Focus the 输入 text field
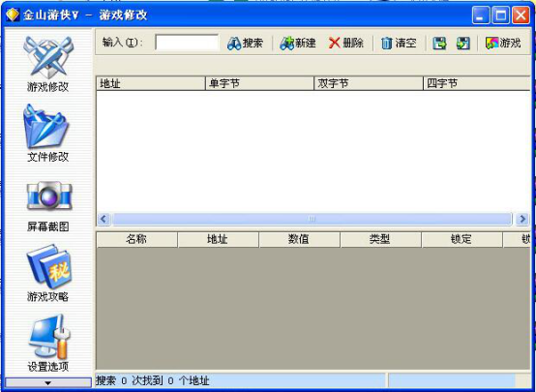536x392 pixels. click(187, 43)
